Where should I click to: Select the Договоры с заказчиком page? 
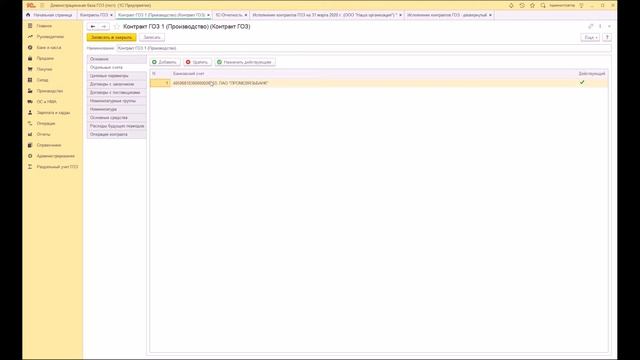117,84
